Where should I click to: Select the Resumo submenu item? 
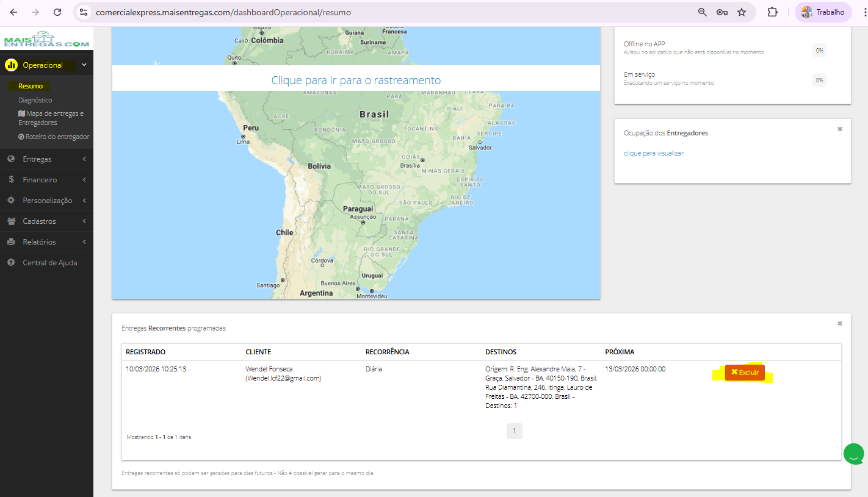(31, 87)
